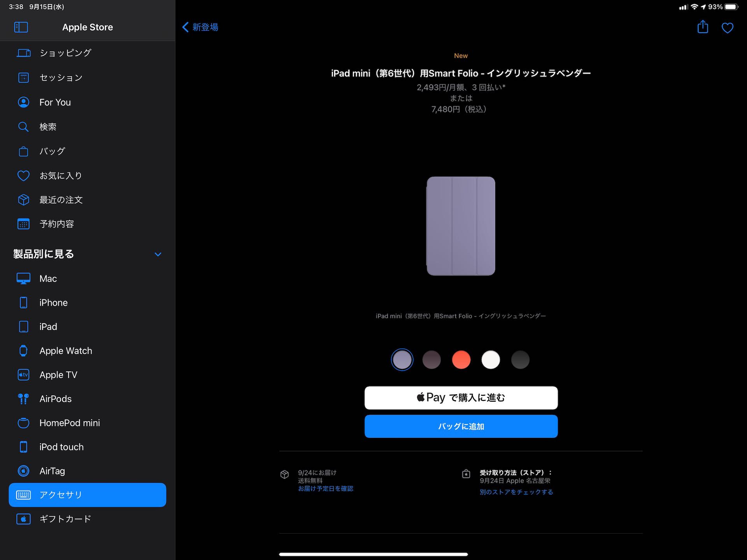Open 検索 menu item label
Screen dimensions: 747x560
tap(48, 127)
